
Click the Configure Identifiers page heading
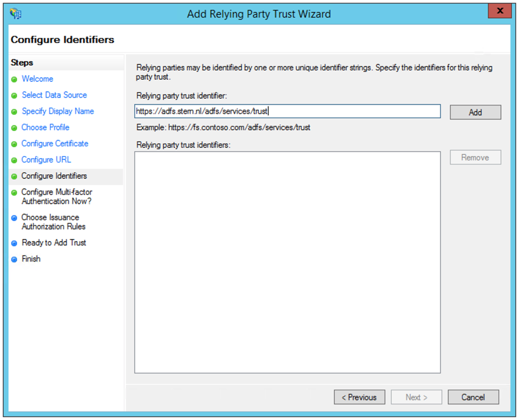click(x=62, y=40)
